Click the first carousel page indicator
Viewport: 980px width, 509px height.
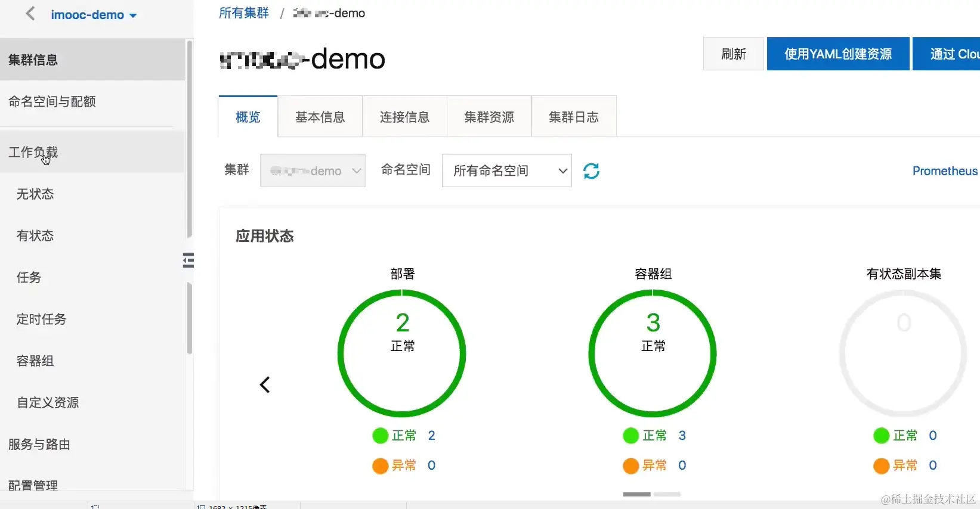[637, 494]
